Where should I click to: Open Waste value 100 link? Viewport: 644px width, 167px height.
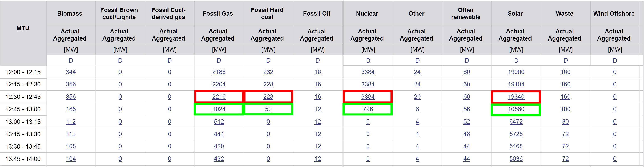pos(565,109)
